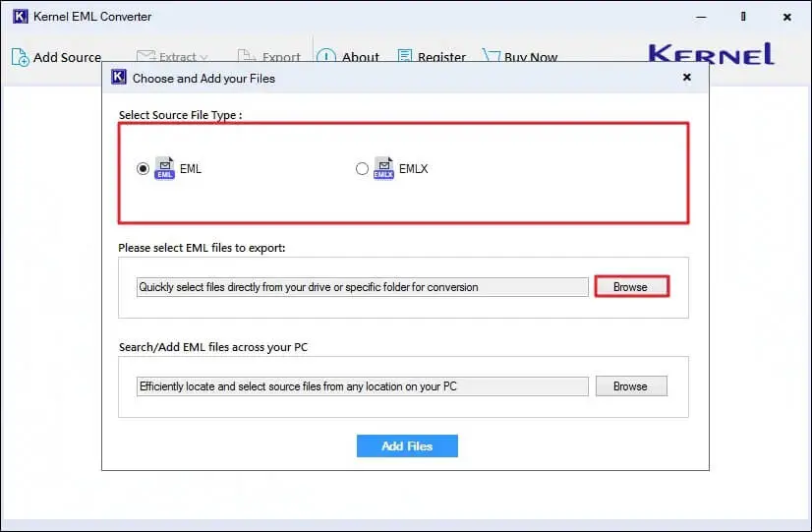
Task: Click 'Please select EML files to export:' label
Action: tap(202, 248)
